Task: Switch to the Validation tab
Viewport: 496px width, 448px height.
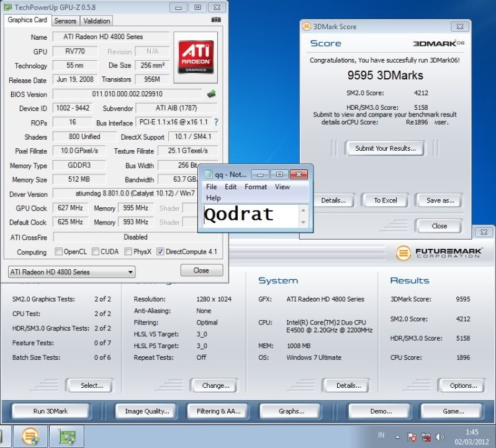Action: [96, 21]
